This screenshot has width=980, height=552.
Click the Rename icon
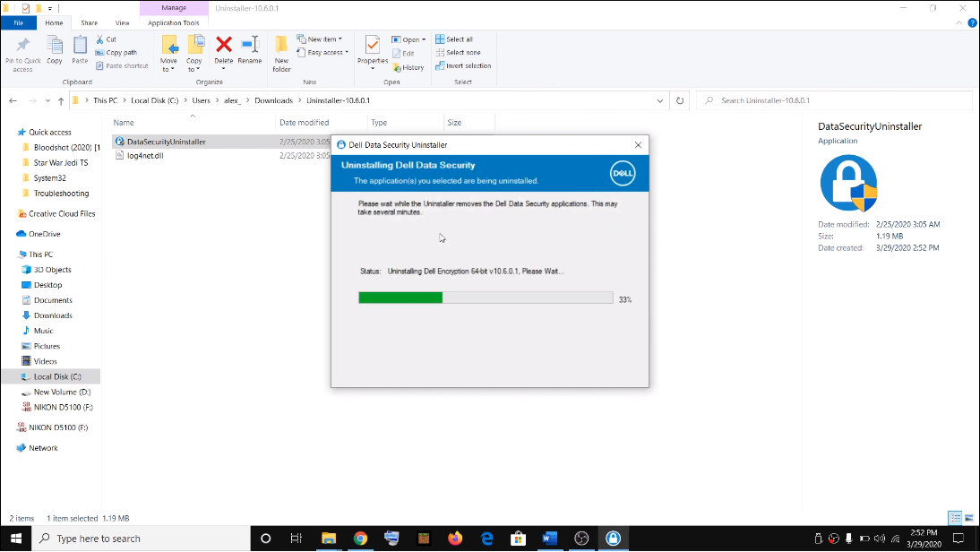tap(248, 45)
